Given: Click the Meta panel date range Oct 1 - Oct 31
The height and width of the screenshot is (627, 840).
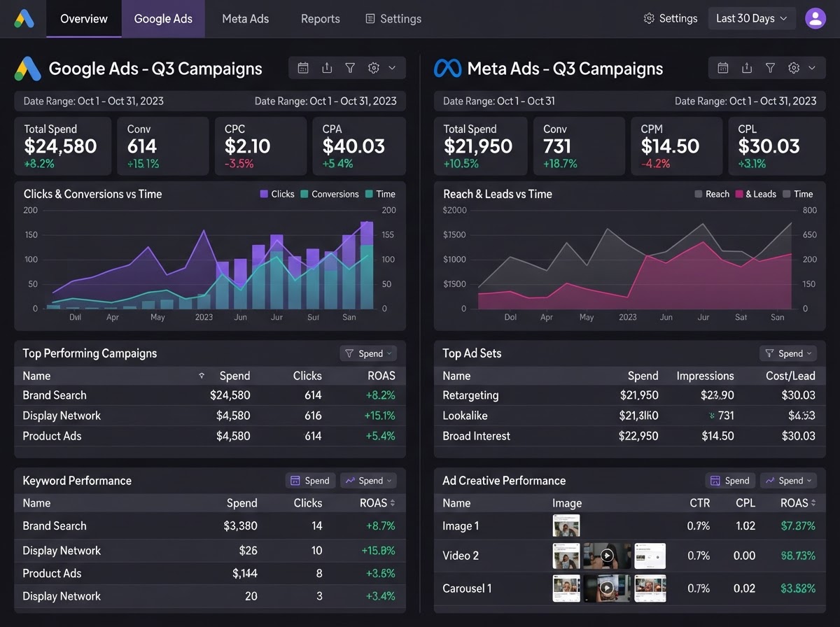Looking at the screenshot, I should [x=499, y=101].
